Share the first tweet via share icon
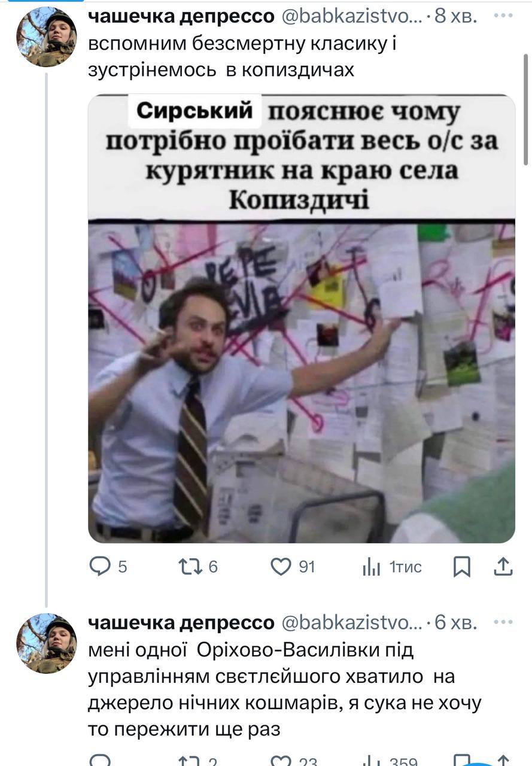 pos(503,566)
